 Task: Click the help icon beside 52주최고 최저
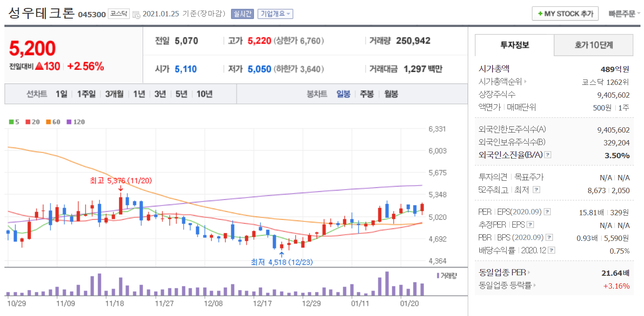(536, 190)
